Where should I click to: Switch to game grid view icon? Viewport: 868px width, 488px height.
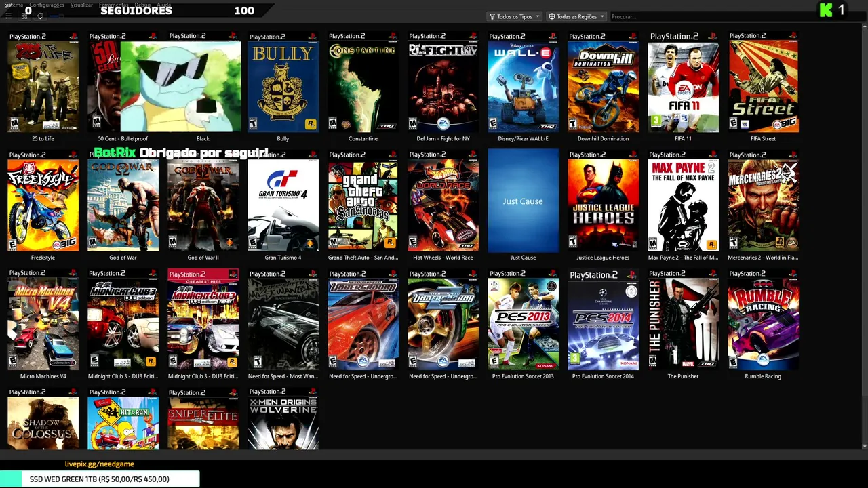pos(24,16)
